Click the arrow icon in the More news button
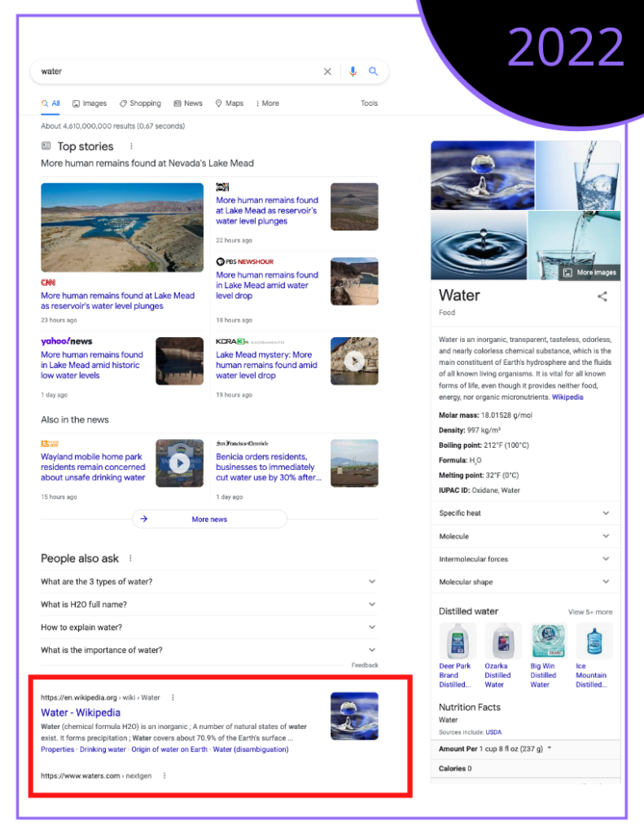 click(143, 519)
